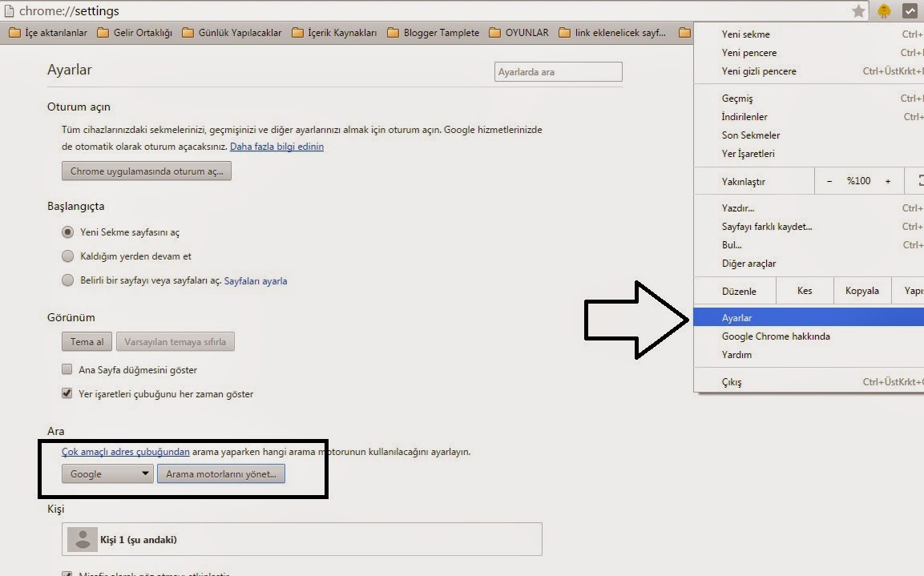
Task: Select Yeni pencere from the menu
Action: pyautogui.click(x=809, y=52)
